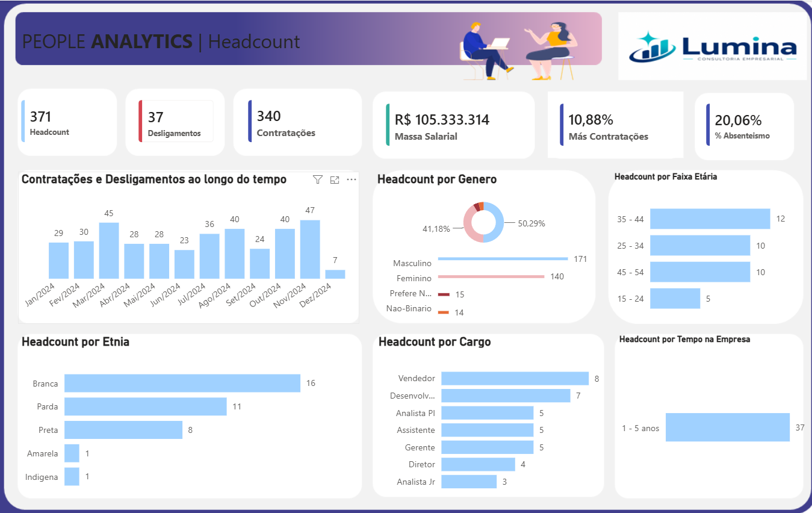Select the 1 - 5 anos tenure bar
The image size is (812, 513).
[x=728, y=427]
